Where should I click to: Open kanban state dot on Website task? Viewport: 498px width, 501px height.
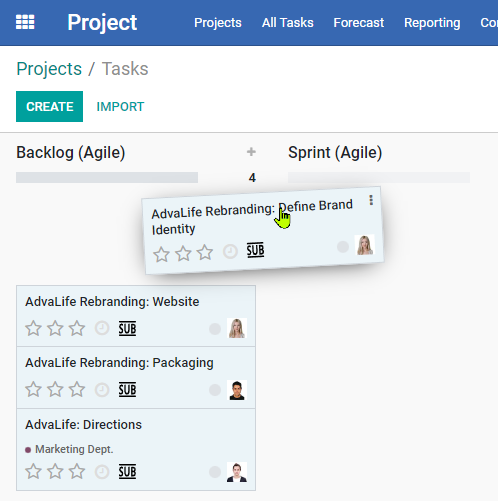point(215,329)
